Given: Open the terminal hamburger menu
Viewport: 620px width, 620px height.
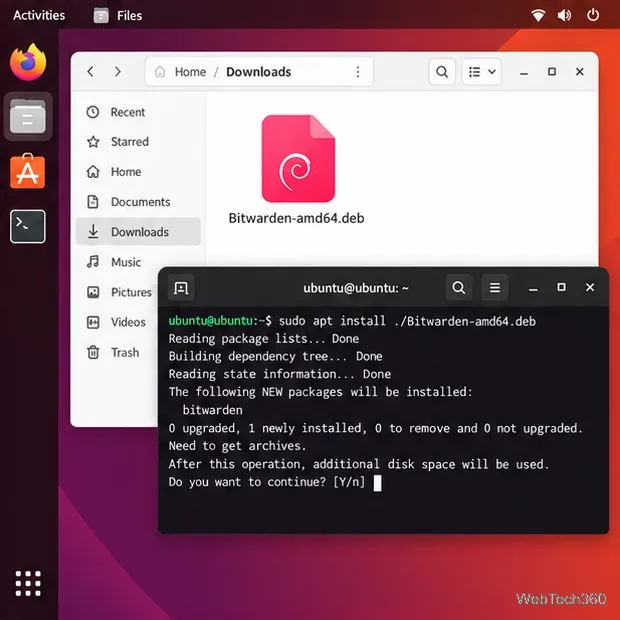Looking at the screenshot, I should click(x=495, y=287).
